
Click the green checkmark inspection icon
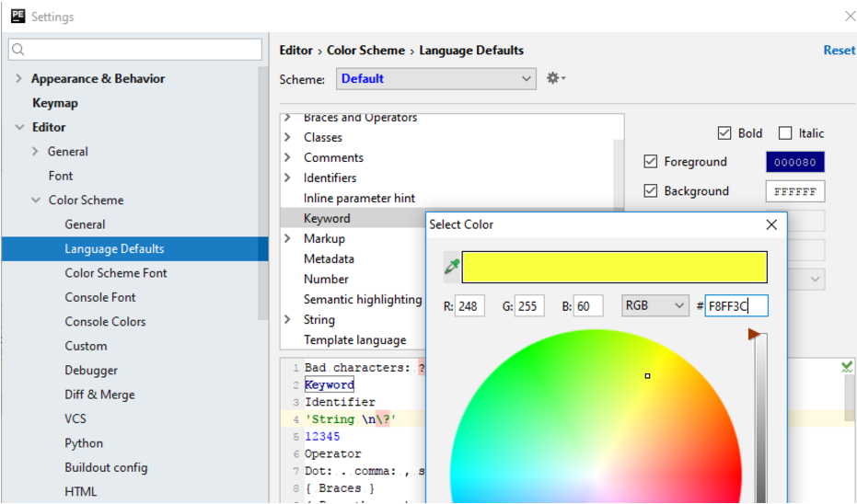pyautogui.click(x=847, y=367)
